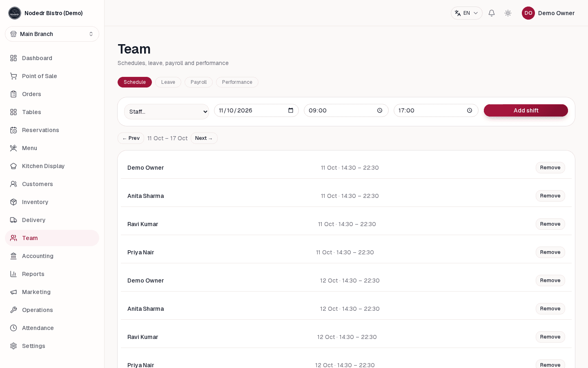588x368 pixels.
Task: Click the Add shift button
Action: [526, 110]
